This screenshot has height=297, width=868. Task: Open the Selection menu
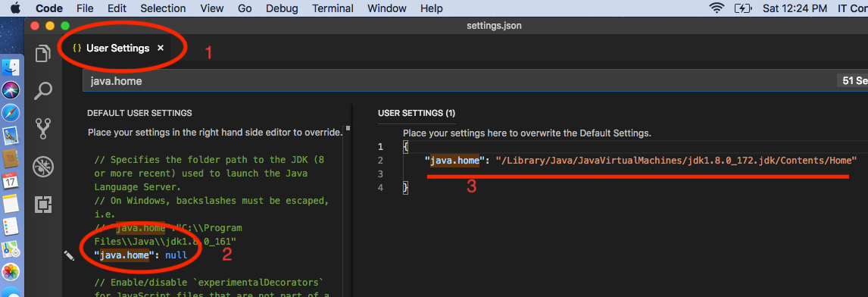163,8
